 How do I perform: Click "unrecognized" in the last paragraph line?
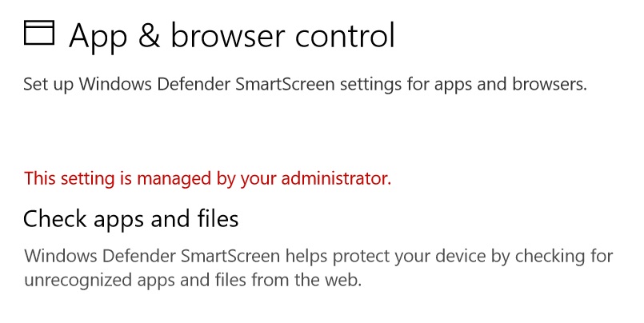tap(78, 281)
